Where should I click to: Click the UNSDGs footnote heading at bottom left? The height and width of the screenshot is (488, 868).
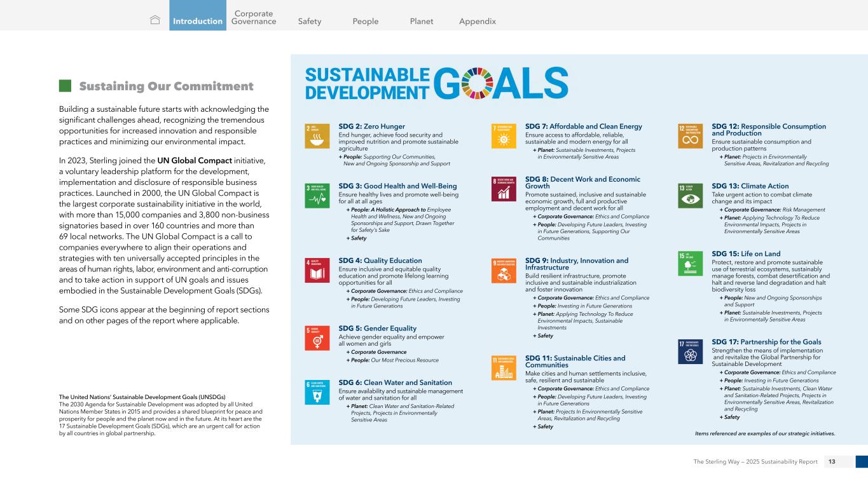point(142,397)
